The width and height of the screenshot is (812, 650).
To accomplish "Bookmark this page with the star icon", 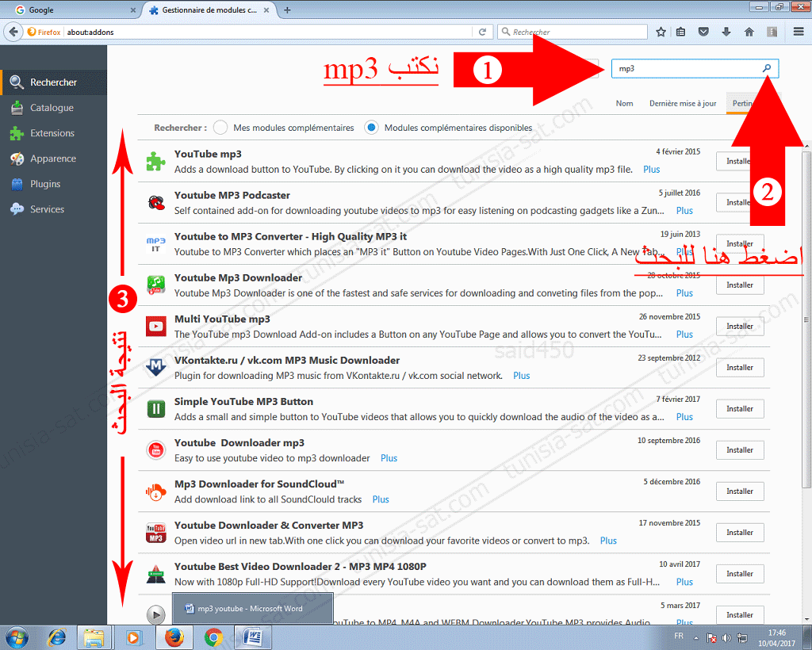I will (661, 32).
